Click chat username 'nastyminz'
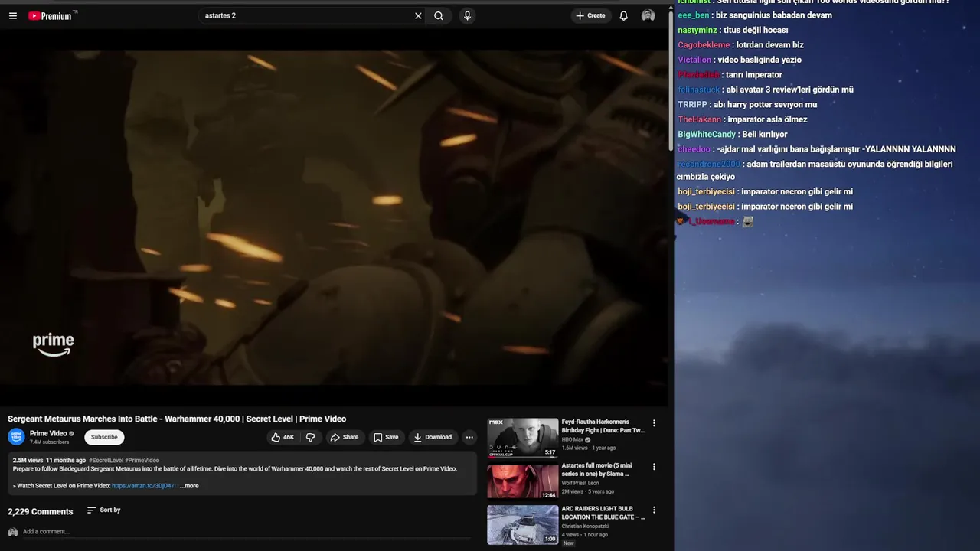Screen dimensions: 980x551 pyautogui.click(x=697, y=31)
